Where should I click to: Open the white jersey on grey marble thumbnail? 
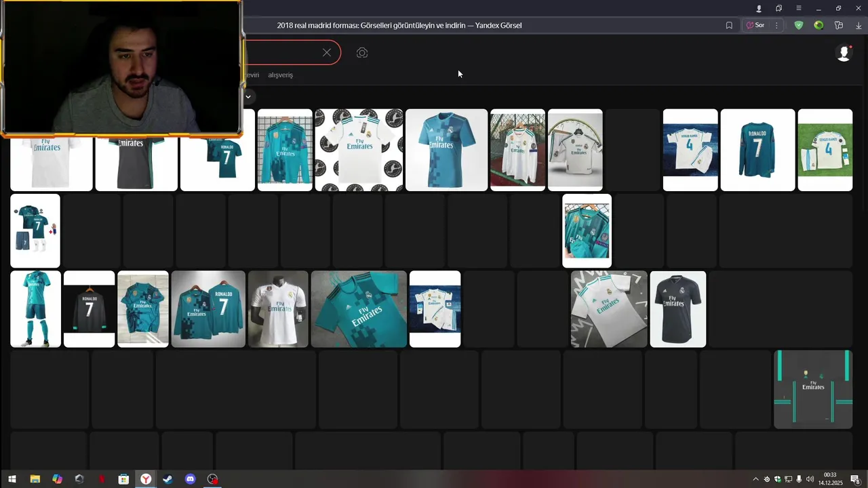(x=609, y=309)
